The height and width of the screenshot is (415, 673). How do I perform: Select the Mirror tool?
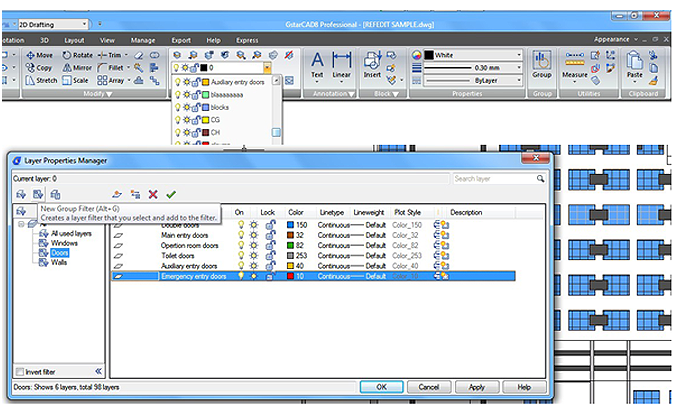click(77, 67)
